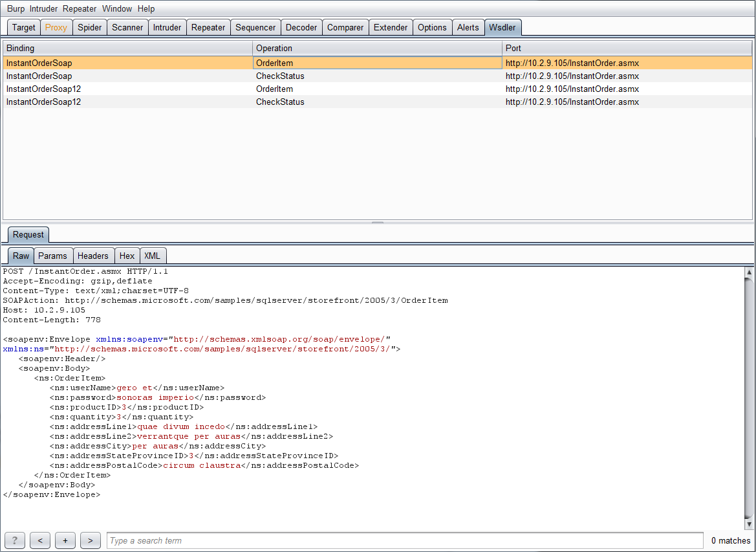756x552 pixels.
Task: Click addressPostalCode value 'circum claustra'
Action: pos(202,466)
